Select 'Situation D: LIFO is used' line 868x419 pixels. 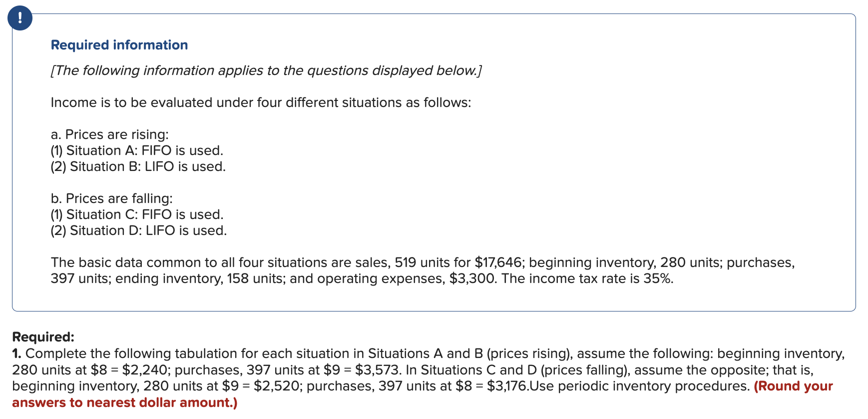click(139, 230)
